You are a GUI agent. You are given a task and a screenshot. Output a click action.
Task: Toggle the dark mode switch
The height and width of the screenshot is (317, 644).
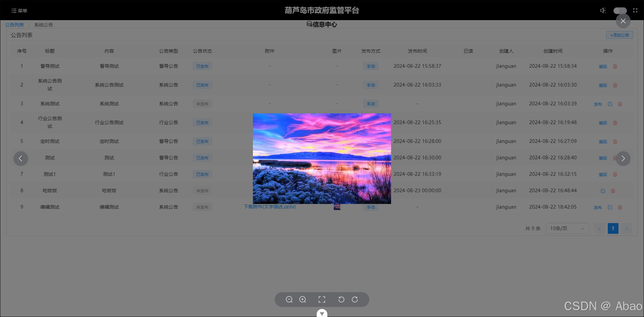pyautogui.click(x=619, y=10)
